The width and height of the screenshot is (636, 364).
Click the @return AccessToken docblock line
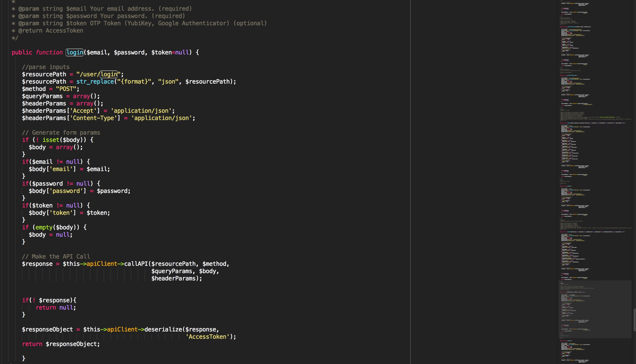pos(51,31)
